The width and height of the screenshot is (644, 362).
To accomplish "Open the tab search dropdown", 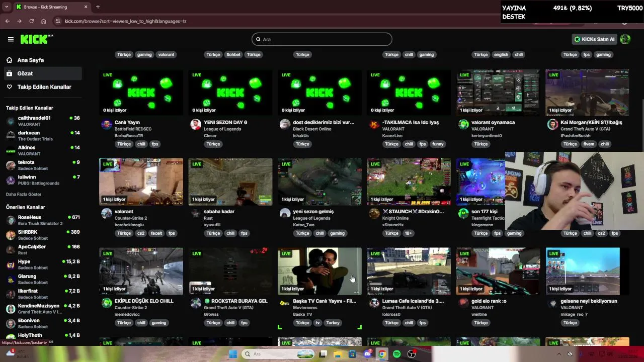I will (7, 7).
